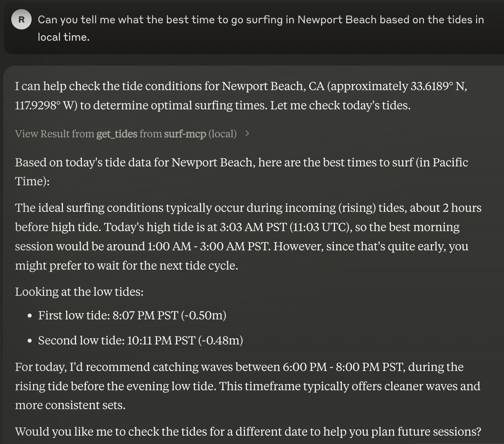The height and width of the screenshot is (444, 504).
Task: Click the Looking at the low tides heading
Action: [x=79, y=291]
